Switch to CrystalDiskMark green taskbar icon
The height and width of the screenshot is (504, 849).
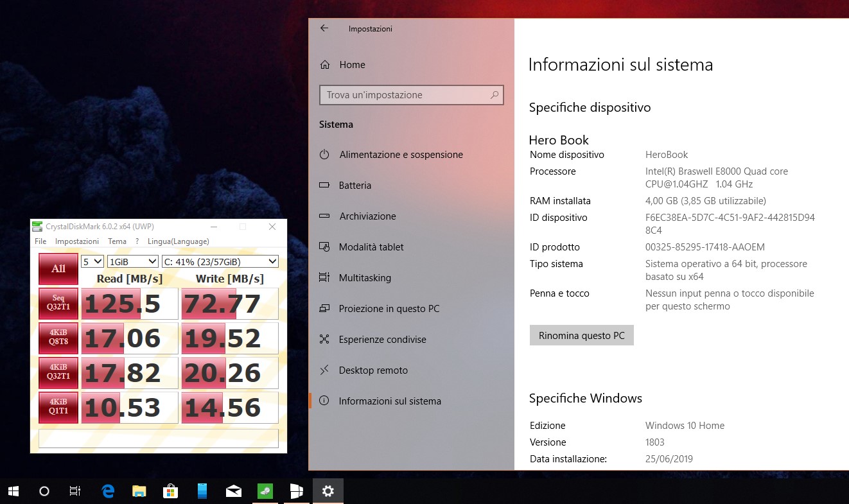(265, 491)
